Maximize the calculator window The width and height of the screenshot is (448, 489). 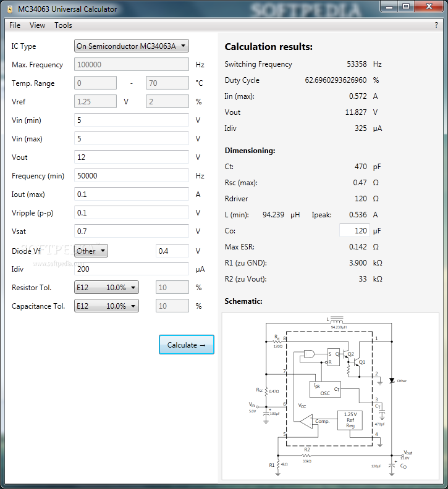406,7
